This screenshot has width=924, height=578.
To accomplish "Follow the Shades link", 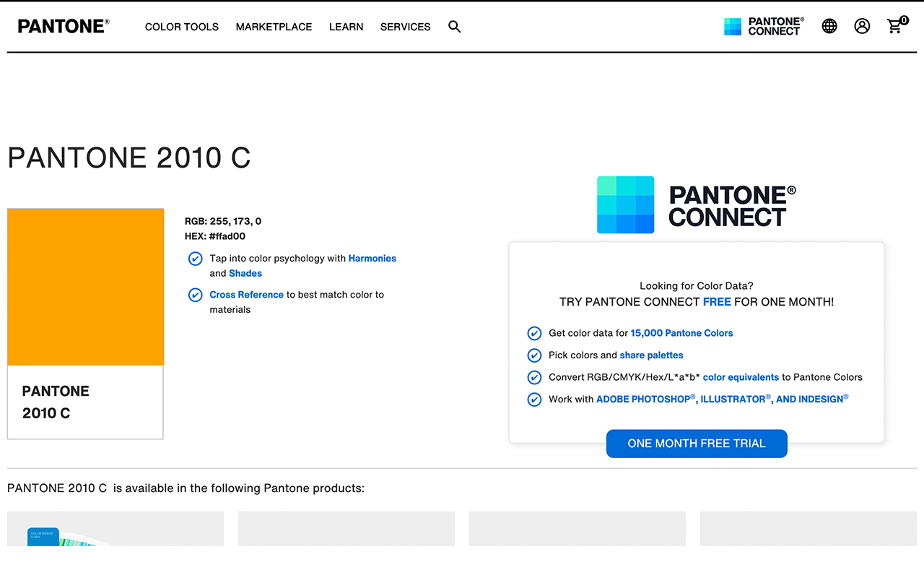I will click(x=245, y=273).
